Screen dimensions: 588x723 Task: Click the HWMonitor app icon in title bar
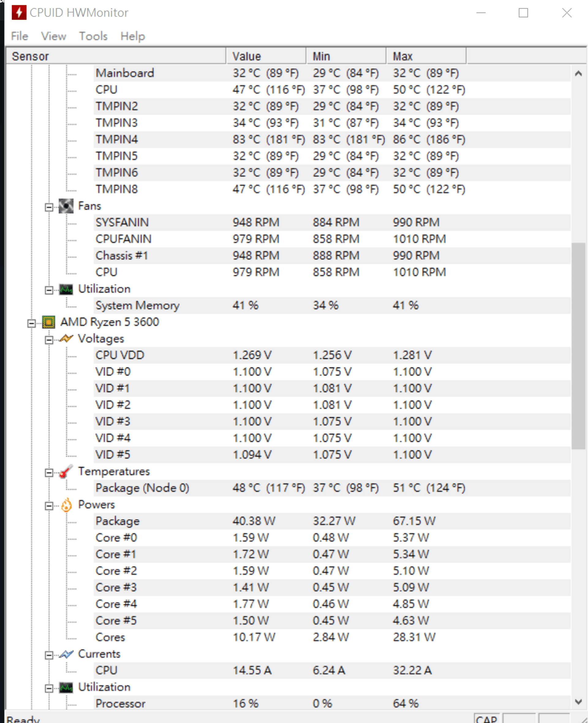[19, 13]
